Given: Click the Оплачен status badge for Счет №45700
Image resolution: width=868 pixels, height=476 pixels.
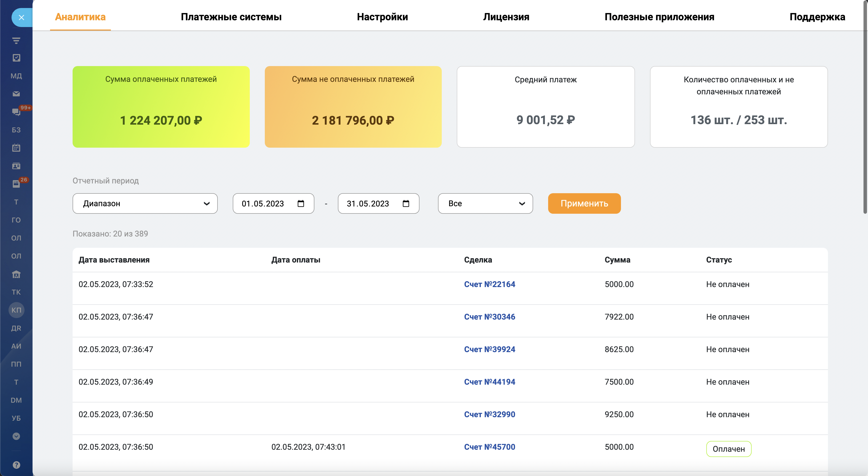Looking at the screenshot, I should 729,449.
